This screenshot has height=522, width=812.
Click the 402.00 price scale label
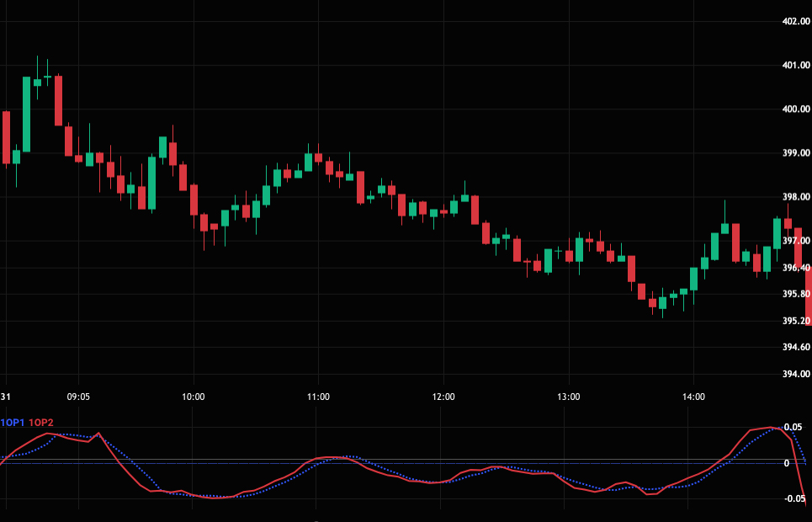pos(795,21)
